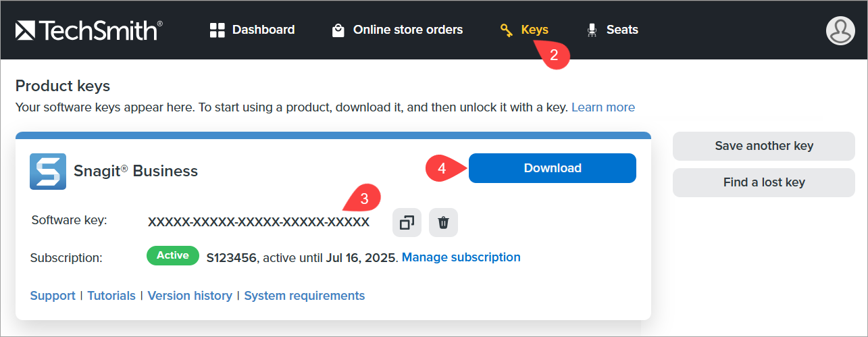This screenshot has height=337, width=868.
Task: Click subscription number S123456
Action: [x=232, y=257]
